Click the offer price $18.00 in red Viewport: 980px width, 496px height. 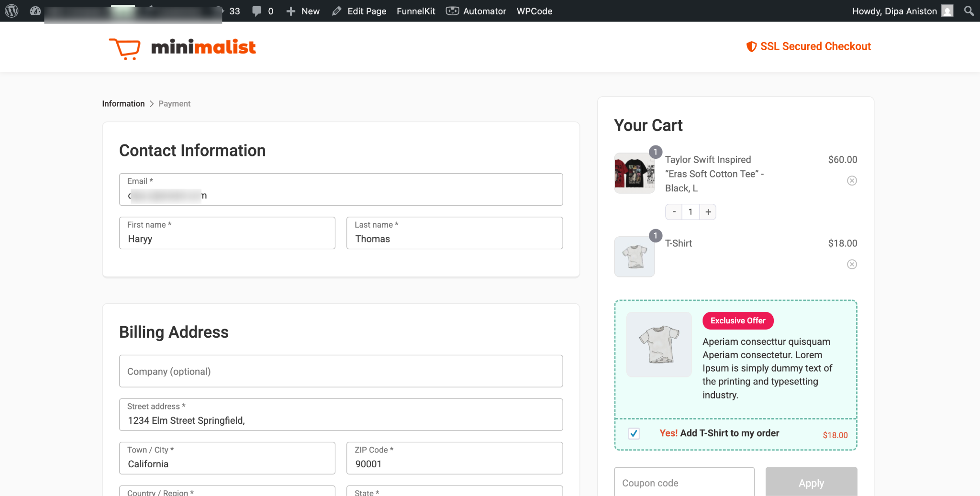pyautogui.click(x=835, y=435)
